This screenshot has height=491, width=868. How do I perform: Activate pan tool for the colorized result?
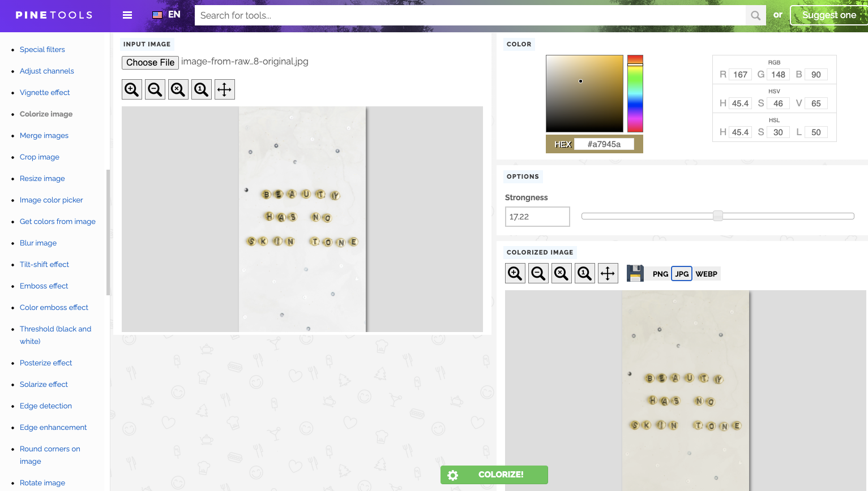click(608, 273)
